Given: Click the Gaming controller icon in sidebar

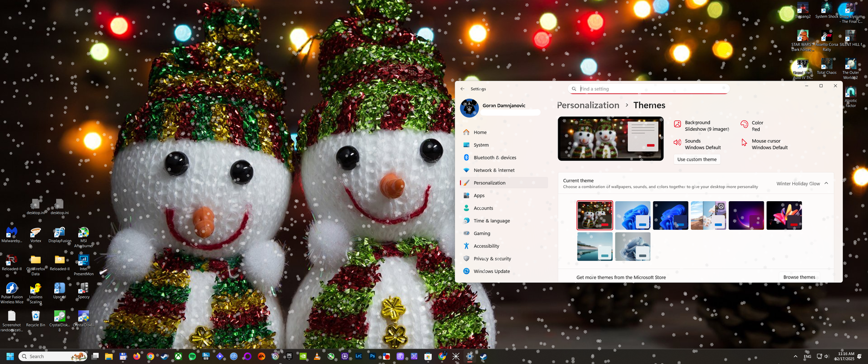Looking at the screenshot, I should click(x=466, y=233).
